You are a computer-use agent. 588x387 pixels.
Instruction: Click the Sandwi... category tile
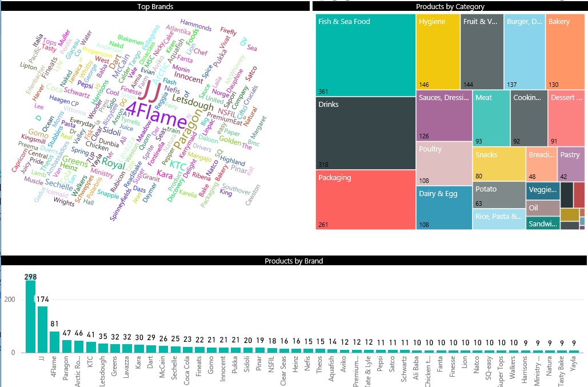tap(543, 223)
